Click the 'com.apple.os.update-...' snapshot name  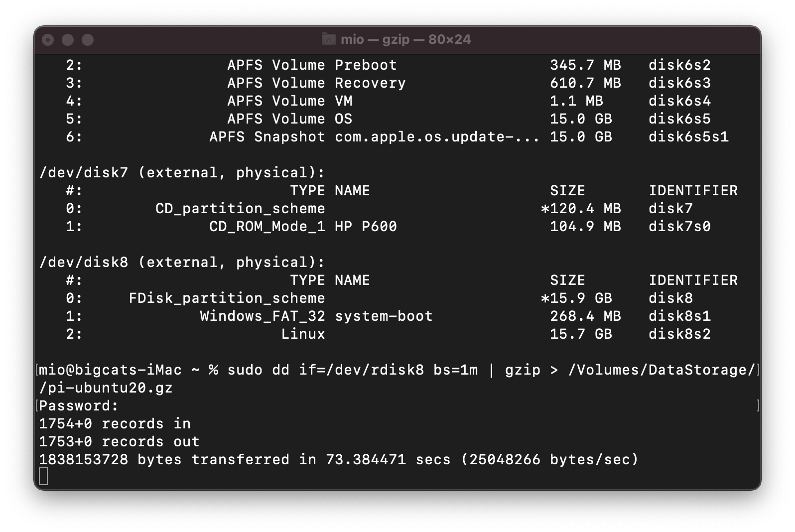pyautogui.click(x=437, y=137)
